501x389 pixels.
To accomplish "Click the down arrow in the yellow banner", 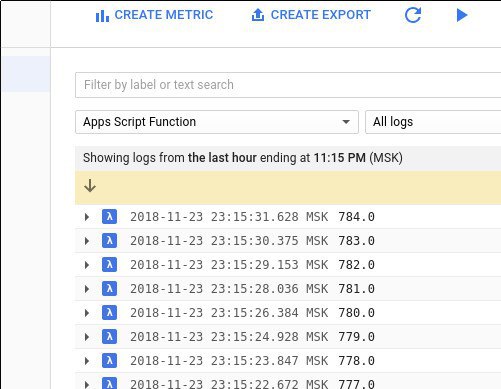I will pyautogui.click(x=90, y=186).
